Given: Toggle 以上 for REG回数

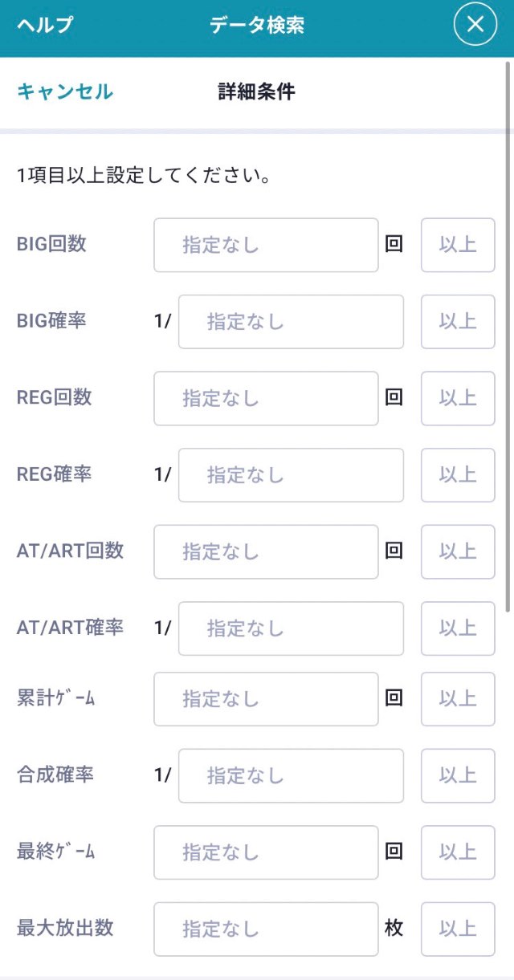Looking at the screenshot, I should [x=458, y=398].
